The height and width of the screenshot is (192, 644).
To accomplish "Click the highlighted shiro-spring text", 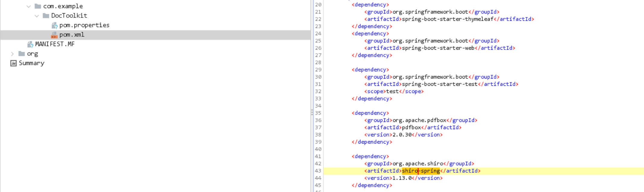I will coord(421,171).
